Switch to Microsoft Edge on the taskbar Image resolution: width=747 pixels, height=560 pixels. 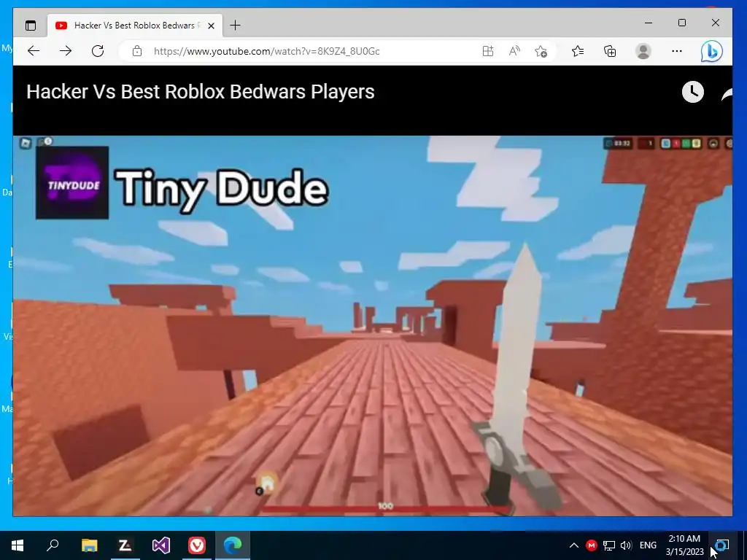[233, 545]
